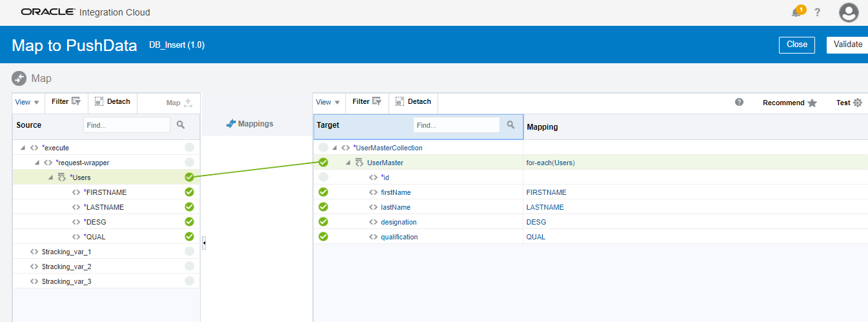Click the Target panel Filter button

coord(367,101)
